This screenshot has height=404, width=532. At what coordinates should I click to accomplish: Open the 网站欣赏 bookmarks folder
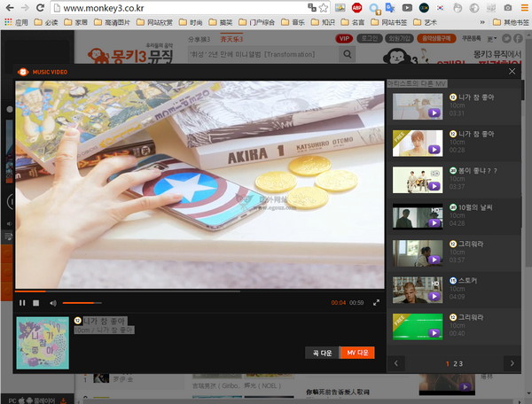click(x=154, y=22)
